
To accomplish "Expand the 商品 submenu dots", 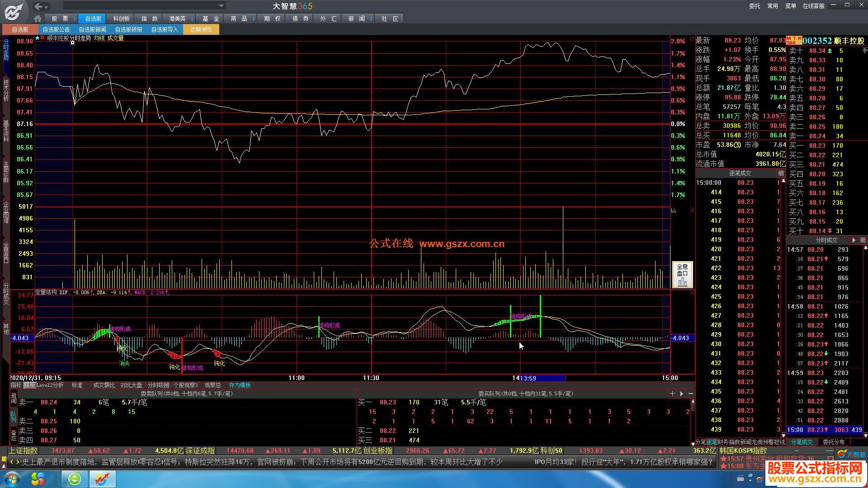I will click(x=254, y=19).
